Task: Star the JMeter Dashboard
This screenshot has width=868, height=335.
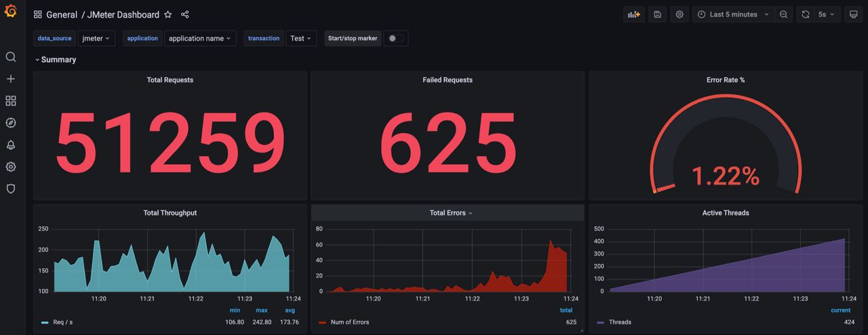Action: tap(168, 14)
